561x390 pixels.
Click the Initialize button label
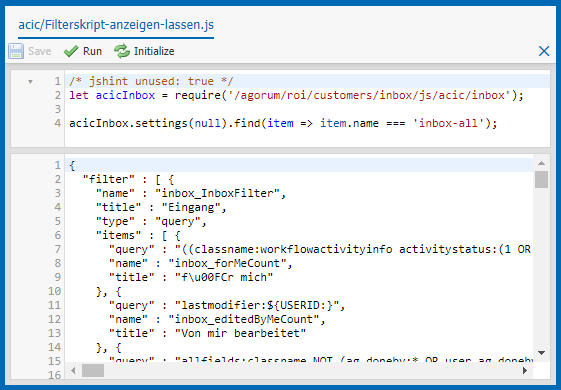coord(154,51)
